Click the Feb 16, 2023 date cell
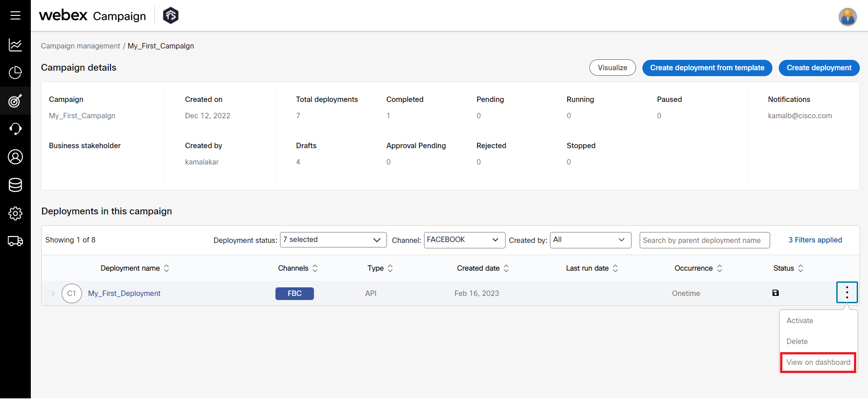Viewport: 868px width, 402px height. coord(477,293)
